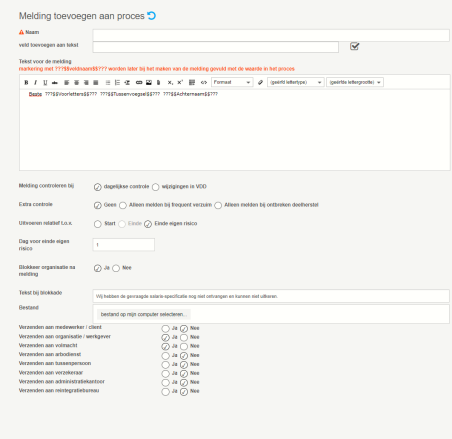The image size is (452, 439).
Task: Expand the geërfd lettertype font dropdown
Action: 296,82
